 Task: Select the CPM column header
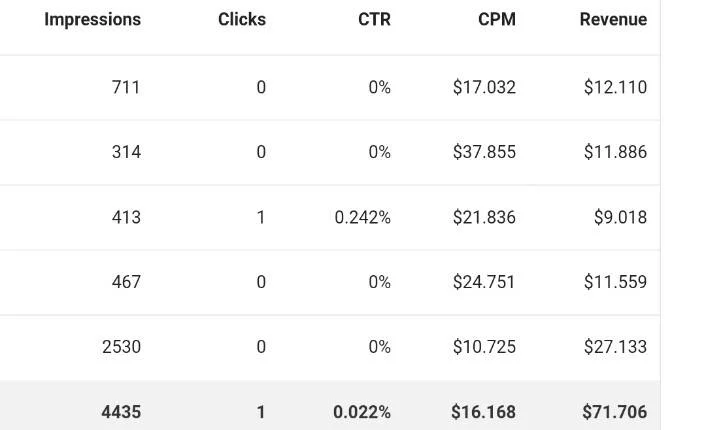point(497,19)
